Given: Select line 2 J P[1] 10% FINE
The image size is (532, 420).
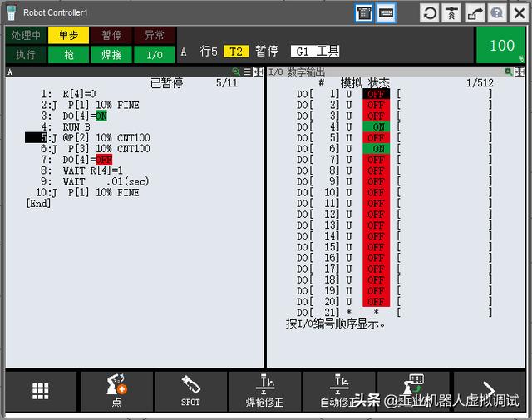Looking at the screenshot, I should point(90,105).
